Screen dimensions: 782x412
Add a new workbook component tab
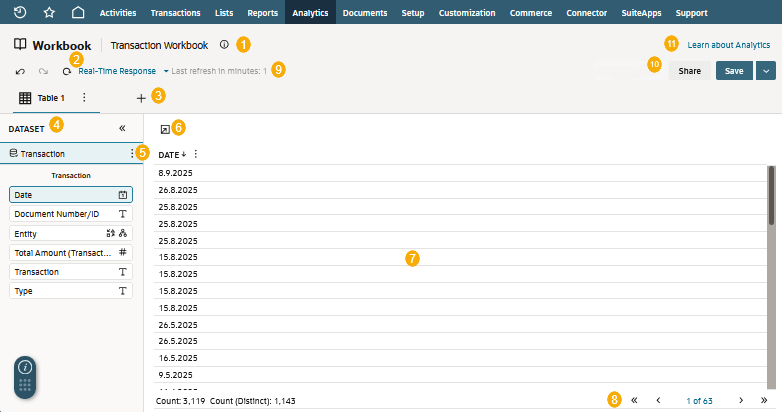pyautogui.click(x=141, y=98)
